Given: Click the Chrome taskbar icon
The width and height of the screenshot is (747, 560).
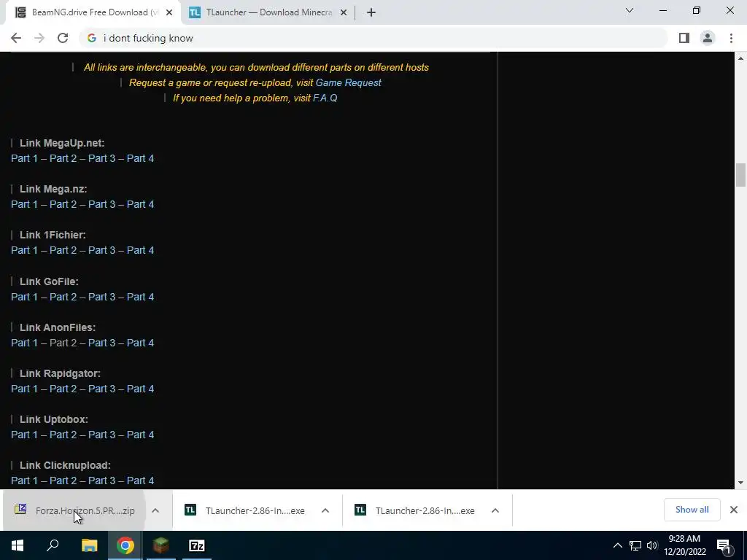Looking at the screenshot, I should pos(125,545).
